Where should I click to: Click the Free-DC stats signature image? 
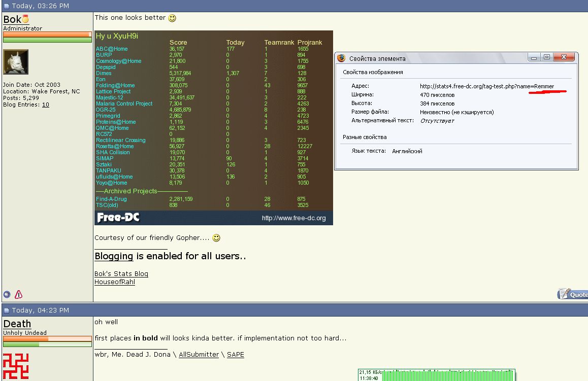pos(214,128)
